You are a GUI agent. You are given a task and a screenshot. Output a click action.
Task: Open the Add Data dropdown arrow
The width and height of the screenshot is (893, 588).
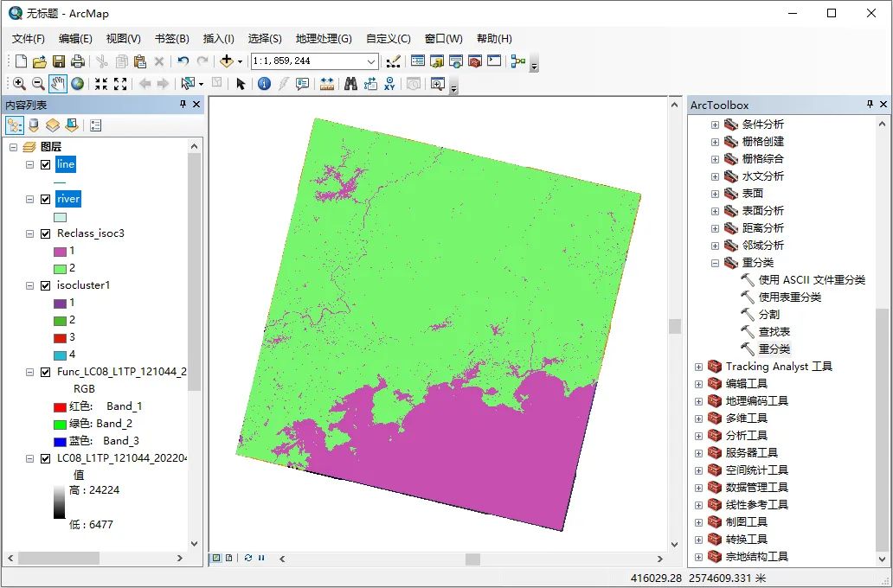tap(240, 61)
